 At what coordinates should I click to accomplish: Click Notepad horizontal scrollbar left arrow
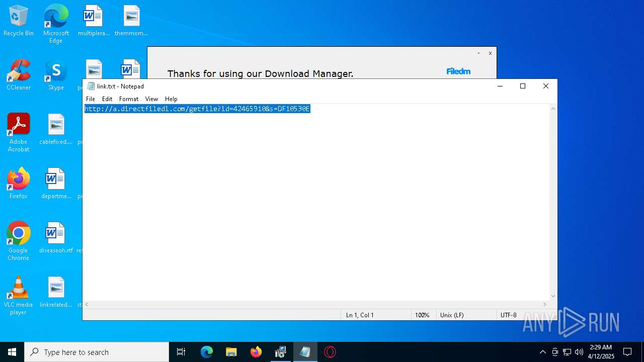87,305
